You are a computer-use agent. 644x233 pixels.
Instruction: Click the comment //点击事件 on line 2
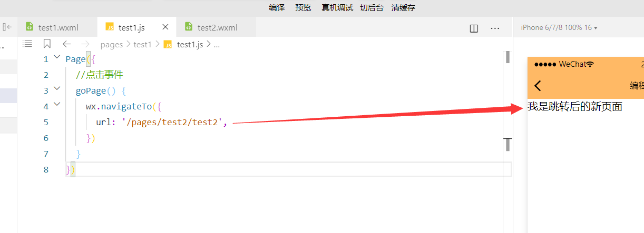[x=99, y=75]
